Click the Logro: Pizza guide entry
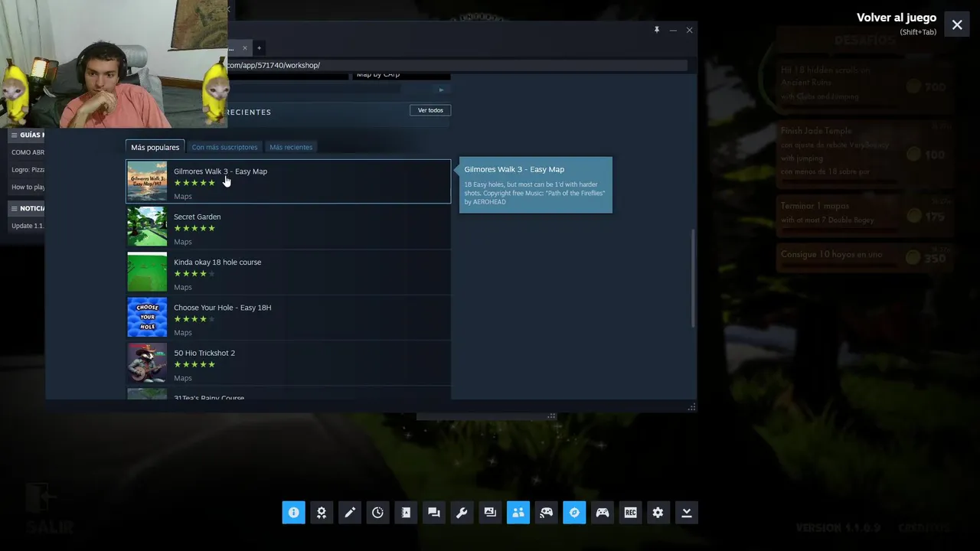 pyautogui.click(x=28, y=170)
